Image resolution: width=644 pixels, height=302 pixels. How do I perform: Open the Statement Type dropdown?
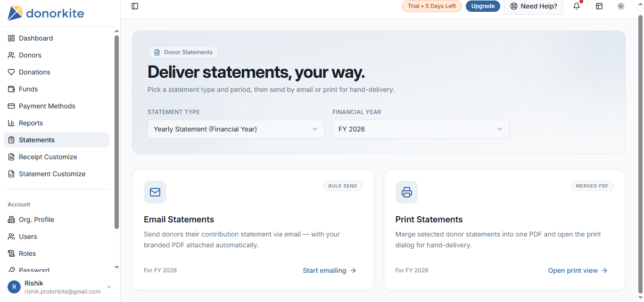point(236,129)
